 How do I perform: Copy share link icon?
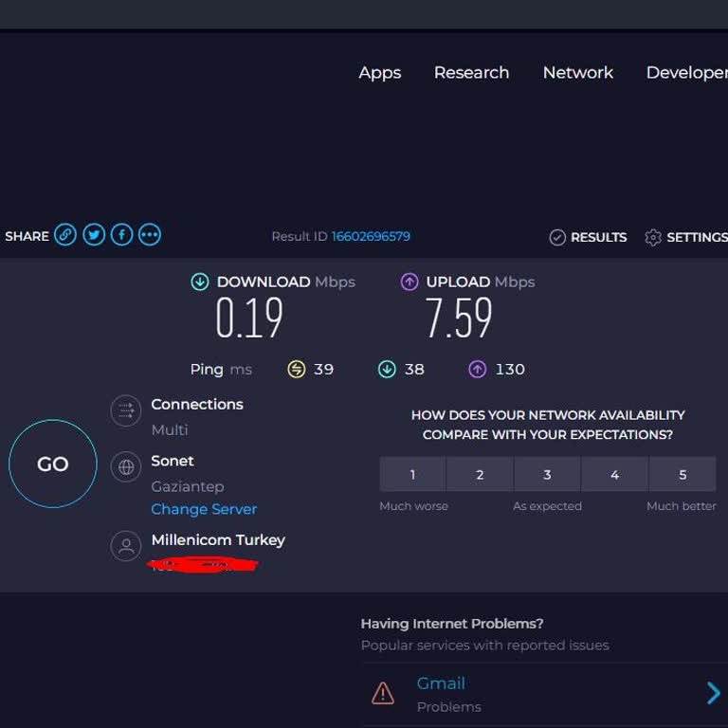tap(65, 235)
